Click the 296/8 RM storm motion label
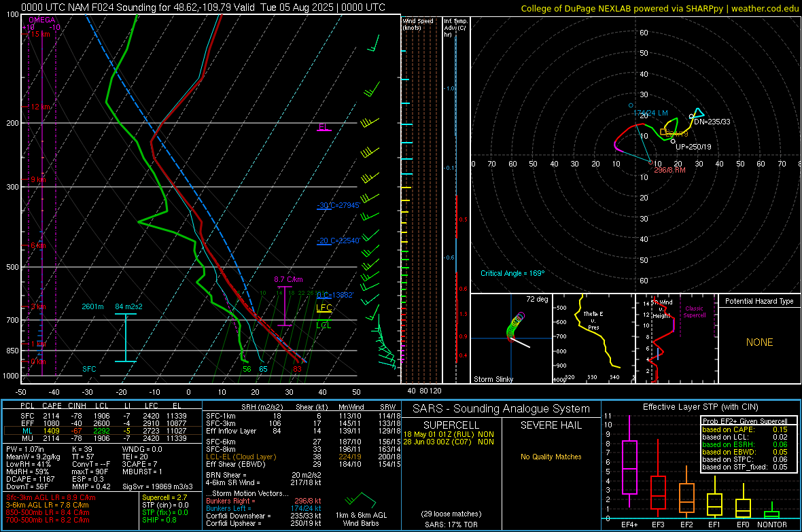 click(x=669, y=170)
